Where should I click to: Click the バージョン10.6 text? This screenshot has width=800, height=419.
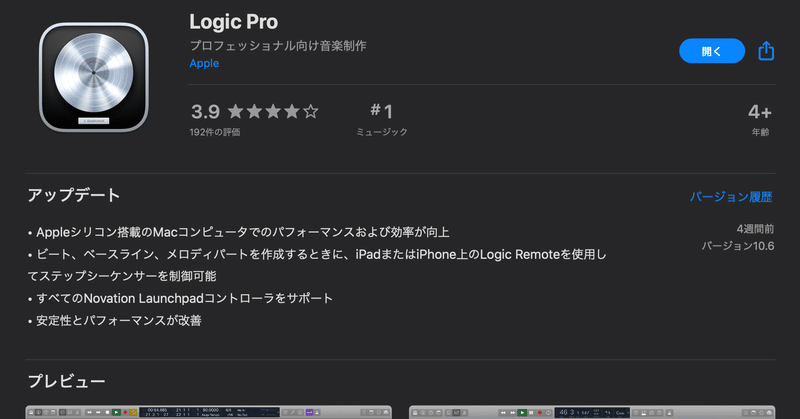coord(738,246)
